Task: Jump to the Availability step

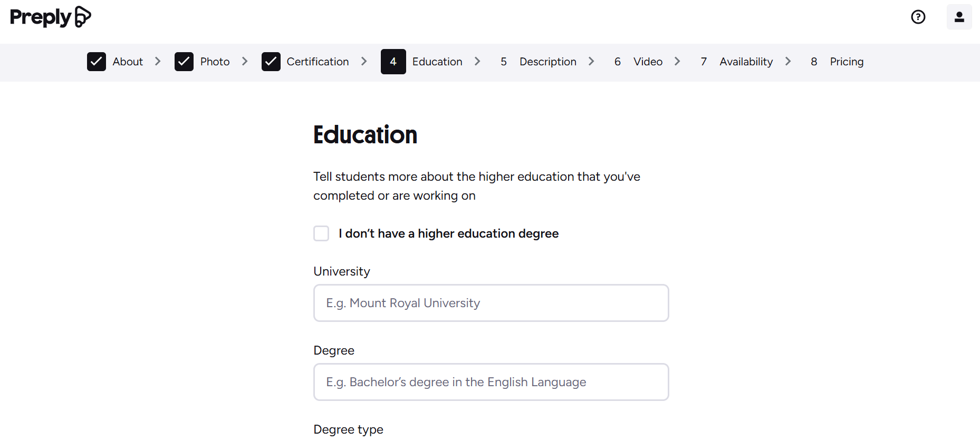Action: click(746, 62)
